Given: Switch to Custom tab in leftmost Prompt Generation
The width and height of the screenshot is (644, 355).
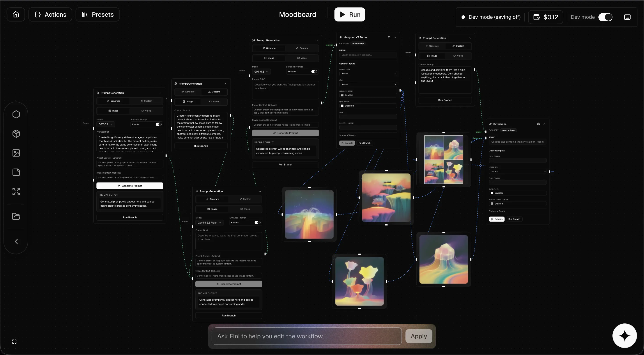Looking at the screenshot, I should pos(146,101).
